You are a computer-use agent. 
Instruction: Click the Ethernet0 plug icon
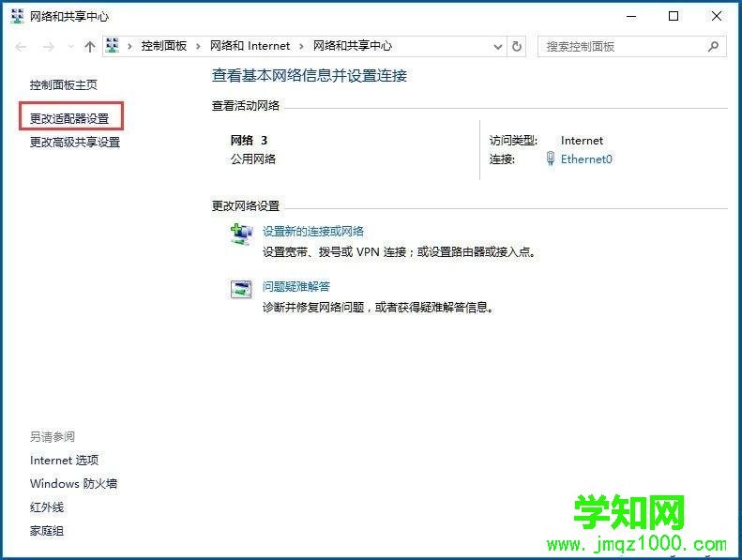(x=551, y=159)
